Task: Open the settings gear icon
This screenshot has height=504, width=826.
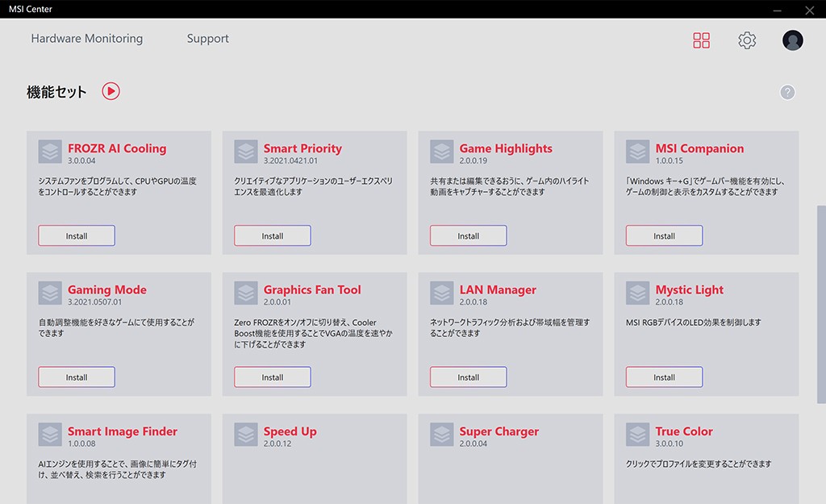Action: coord(747,40)
